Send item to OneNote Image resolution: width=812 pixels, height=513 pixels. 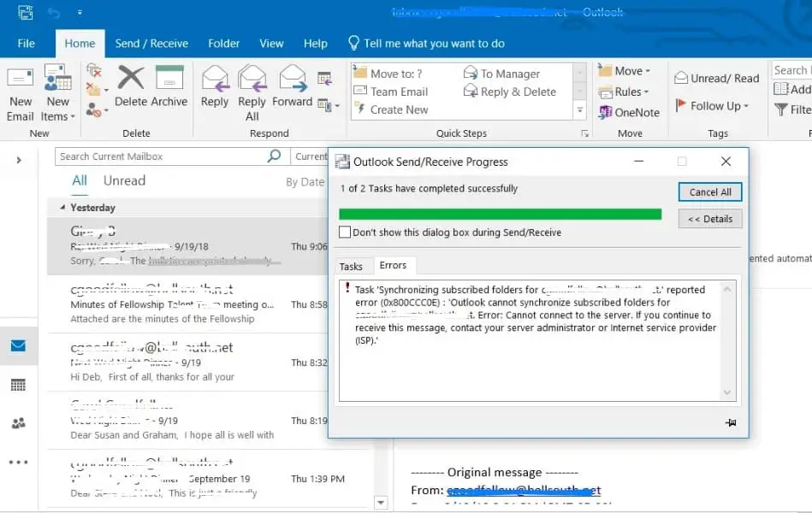pyautogui.click(x=629, y=112)
